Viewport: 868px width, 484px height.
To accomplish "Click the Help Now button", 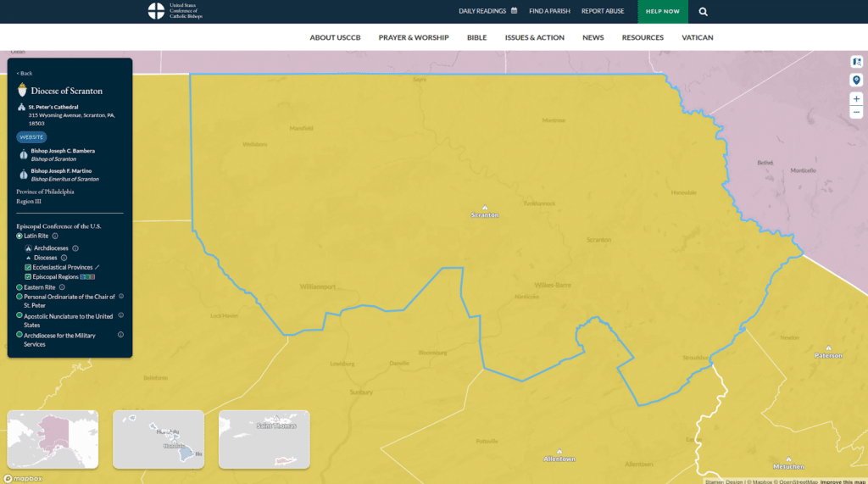I will click(x=663, y=12).
